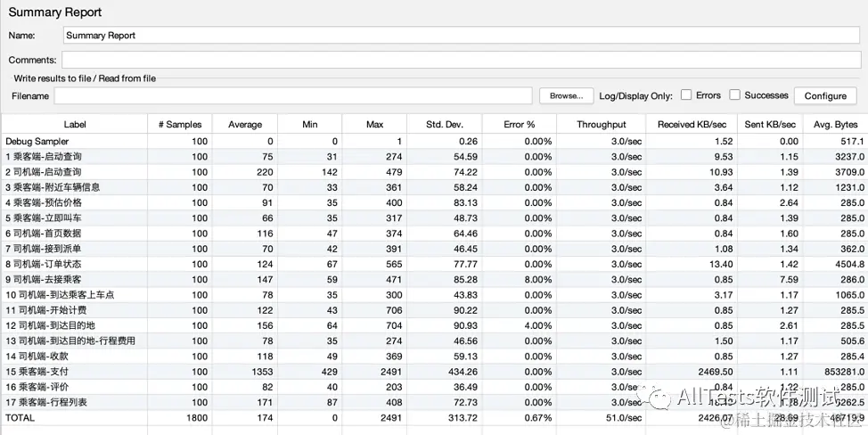Sort by the Label column header
868x435 pixels.
(75, 125)
